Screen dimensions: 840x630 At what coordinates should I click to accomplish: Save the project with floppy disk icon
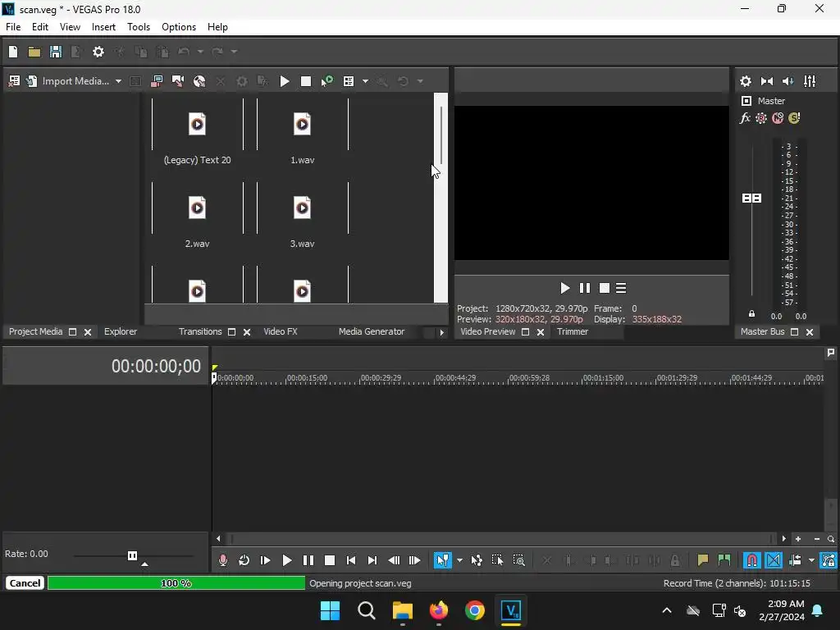(x=56, y=52)
